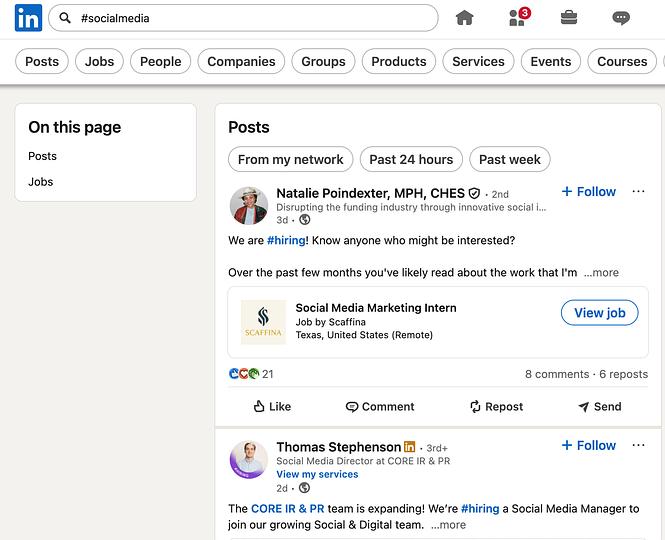Click verification shield beside Natalie's name
This screenshot has width=665, height=540.
[474, 194]
